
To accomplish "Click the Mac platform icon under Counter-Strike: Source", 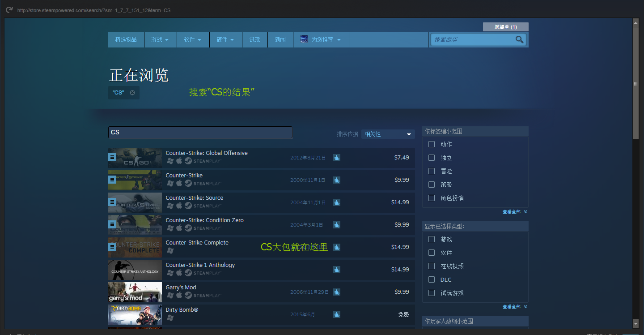I will pyautogui.click(x=179, y=206).
